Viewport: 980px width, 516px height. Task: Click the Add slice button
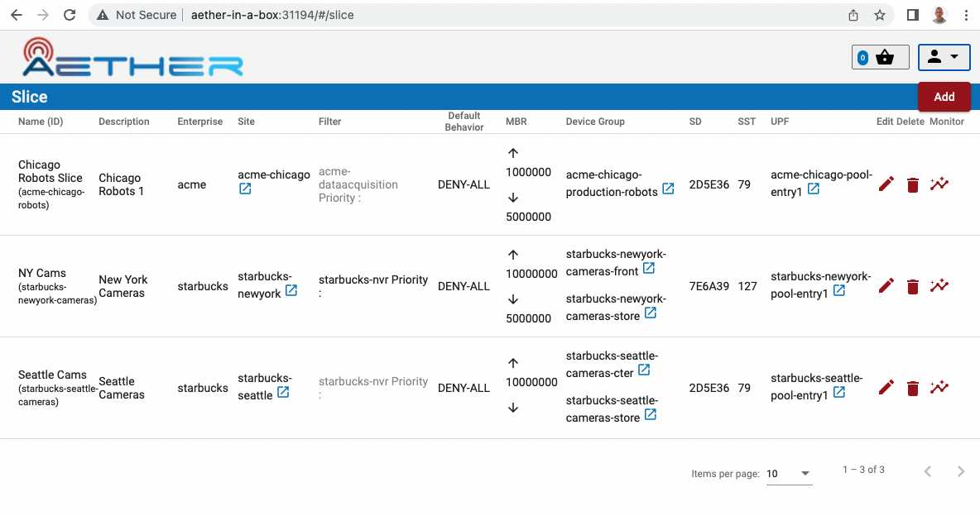point(944,97)
